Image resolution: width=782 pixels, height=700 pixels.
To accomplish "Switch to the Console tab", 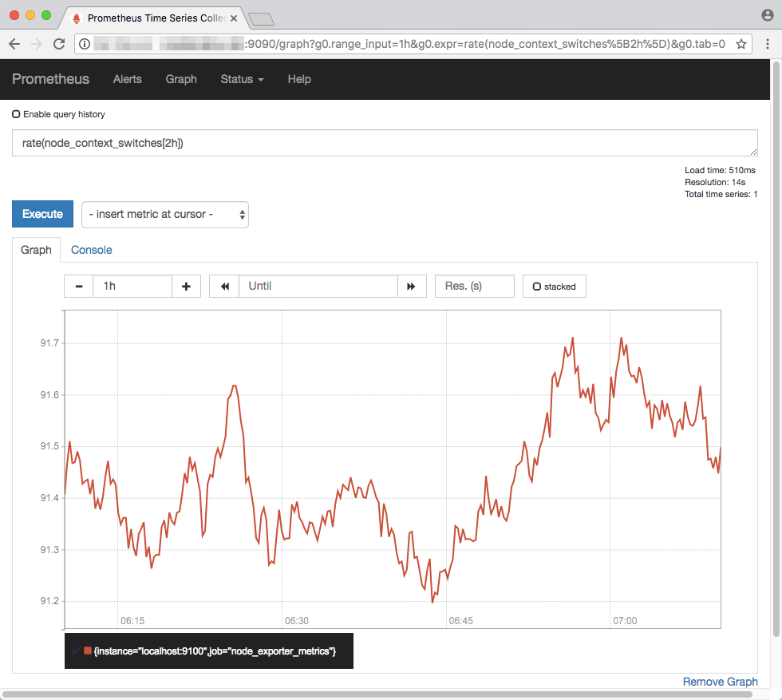I will (91, 250).
